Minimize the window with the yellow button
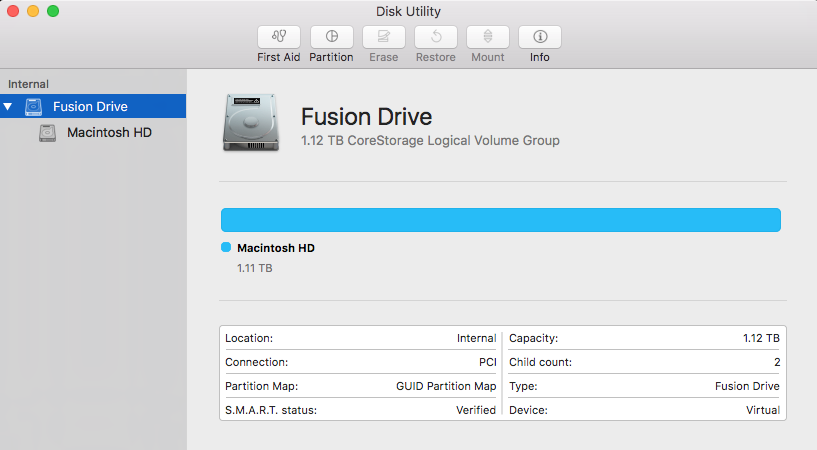Screen dimensions: 817x450 33,11
